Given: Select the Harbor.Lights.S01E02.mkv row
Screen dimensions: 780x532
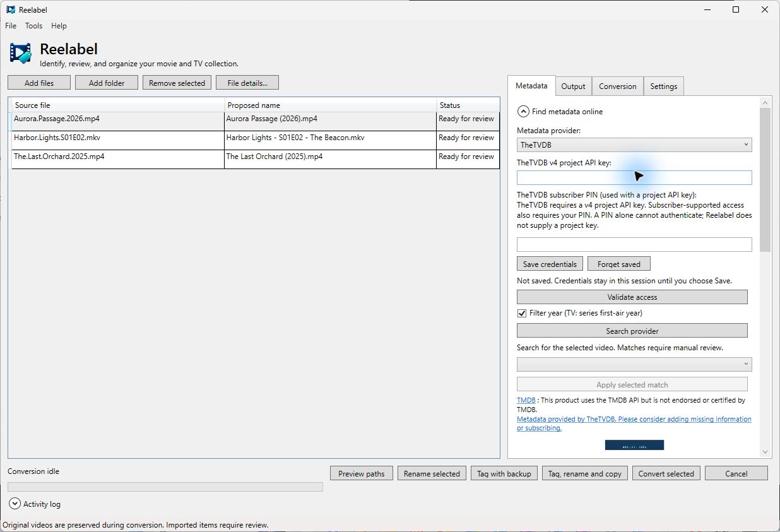Looking at the screenshot, I should 256,140.
